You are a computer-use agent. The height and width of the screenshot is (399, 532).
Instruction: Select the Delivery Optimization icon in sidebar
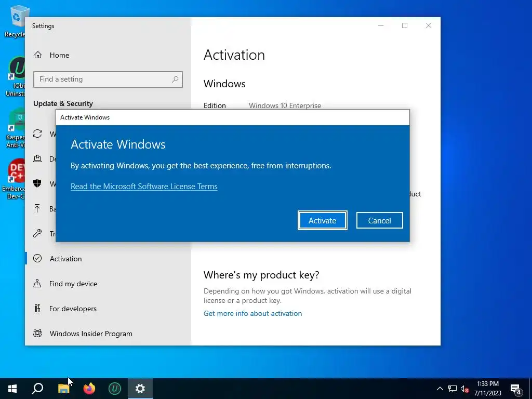click(37, 158)
